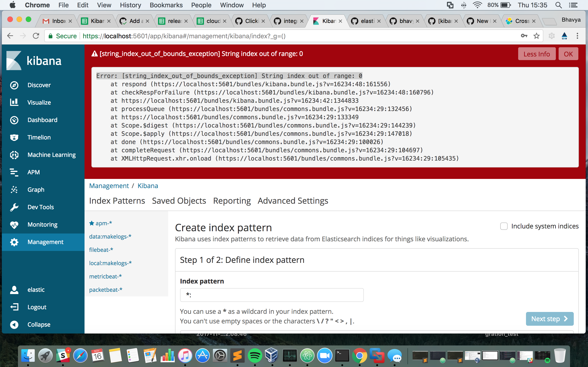This screenshot has width=588, height=367.
Task: Collapse the Kibana sidebar
Action: click(x=38, y=325)
